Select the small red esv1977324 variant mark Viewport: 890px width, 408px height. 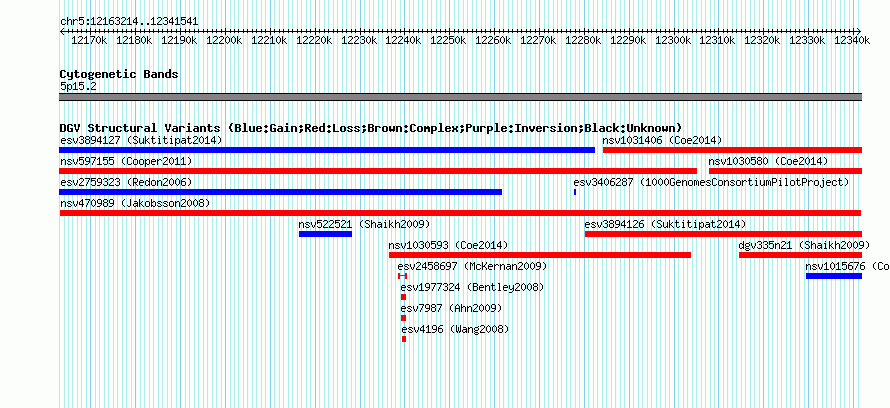click(x=404, y=297)
